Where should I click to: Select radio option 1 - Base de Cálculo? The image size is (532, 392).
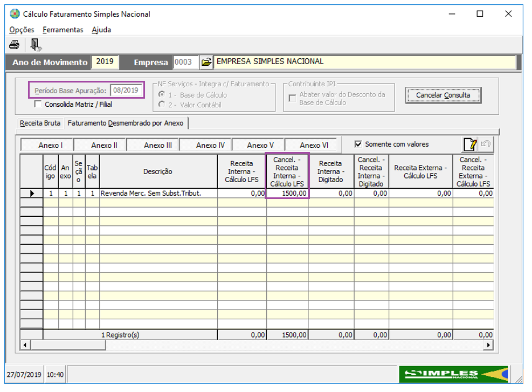[x=162, y=95]
